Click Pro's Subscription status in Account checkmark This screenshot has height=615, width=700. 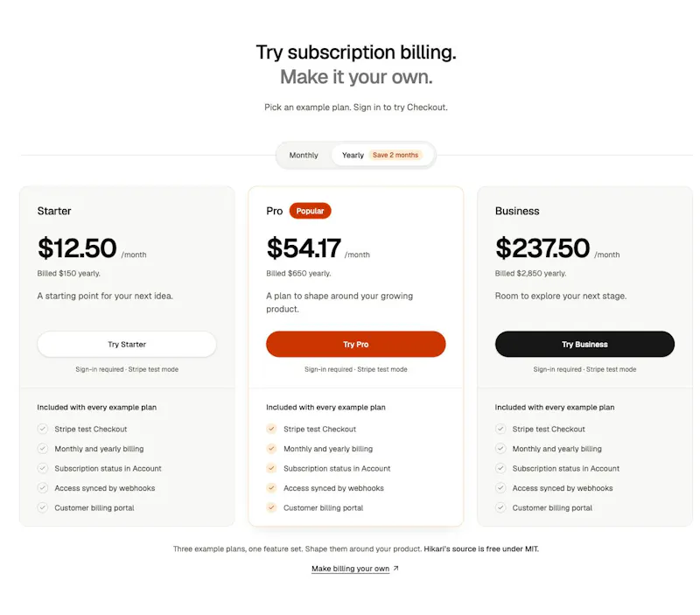pos(271,468)
